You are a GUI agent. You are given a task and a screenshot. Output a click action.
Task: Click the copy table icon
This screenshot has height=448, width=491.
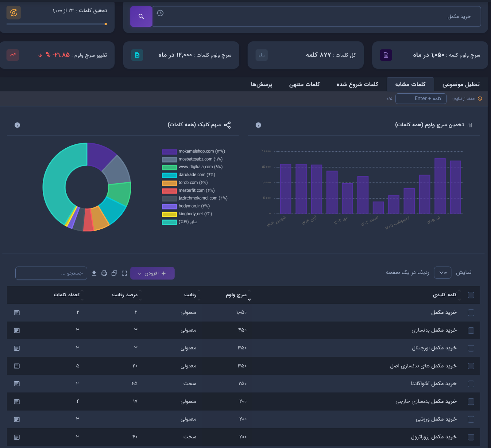[x=114, y=273]
